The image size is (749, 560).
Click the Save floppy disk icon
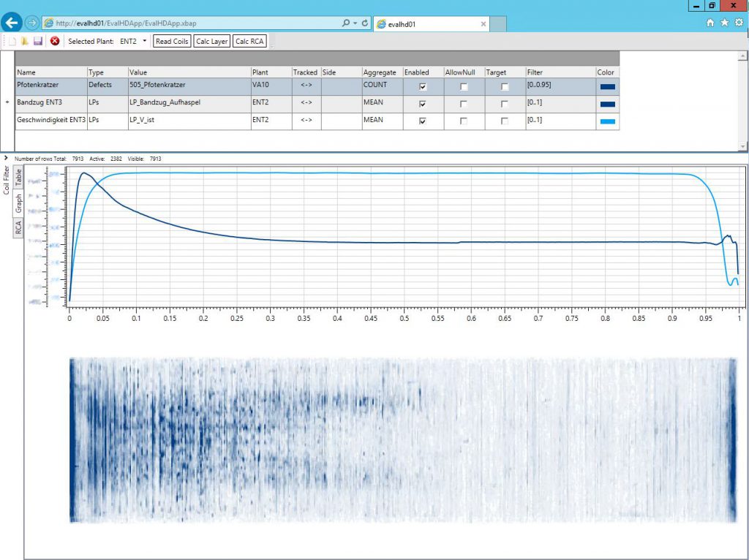point(38,42)
